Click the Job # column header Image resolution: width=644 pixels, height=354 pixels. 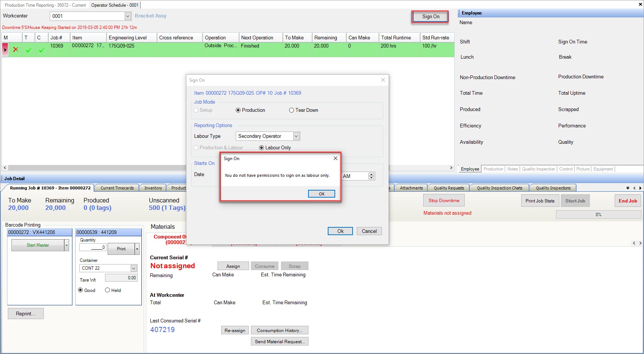(x=59, y=38)
